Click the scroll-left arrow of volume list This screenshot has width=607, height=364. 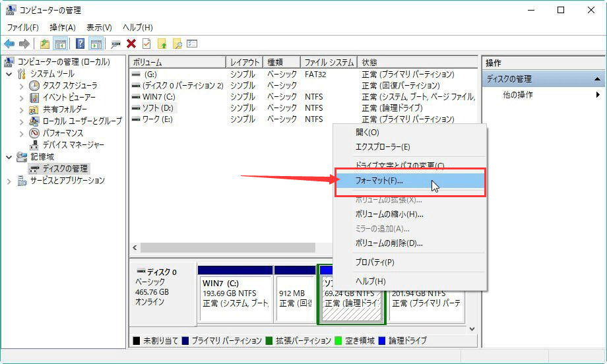(135, 247)
